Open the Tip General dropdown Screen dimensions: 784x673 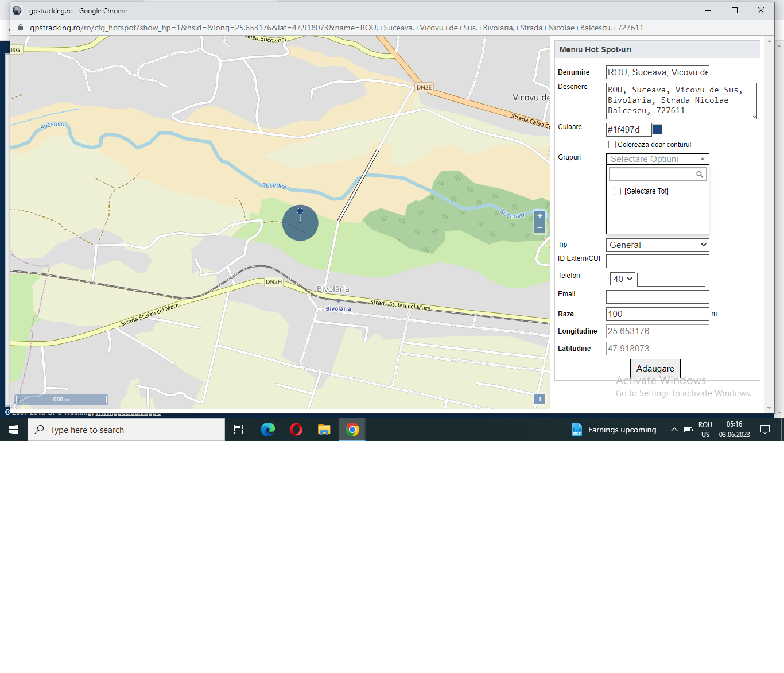pos(658,245)
